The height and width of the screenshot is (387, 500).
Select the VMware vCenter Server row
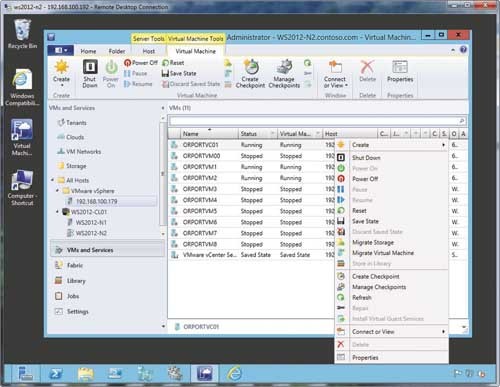click(x=251, y=255)
